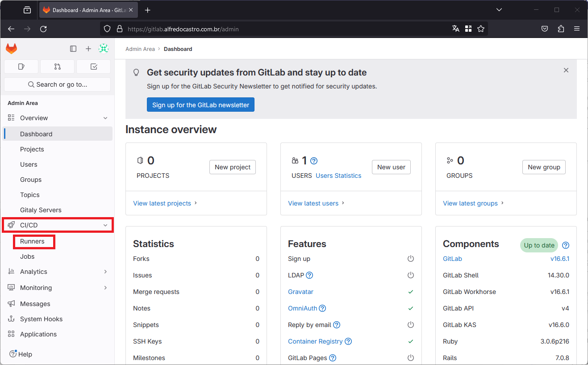Toggle the sidebar collapse icon
This screenshot has width=588, height=365.
tap(73, 49)
